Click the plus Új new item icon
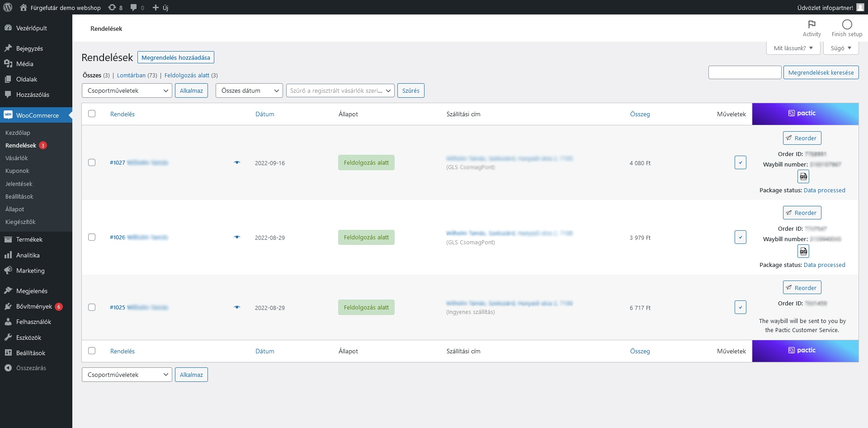This screenshot has height=428, width=868. pyautogui.click(x=160, y=7)
